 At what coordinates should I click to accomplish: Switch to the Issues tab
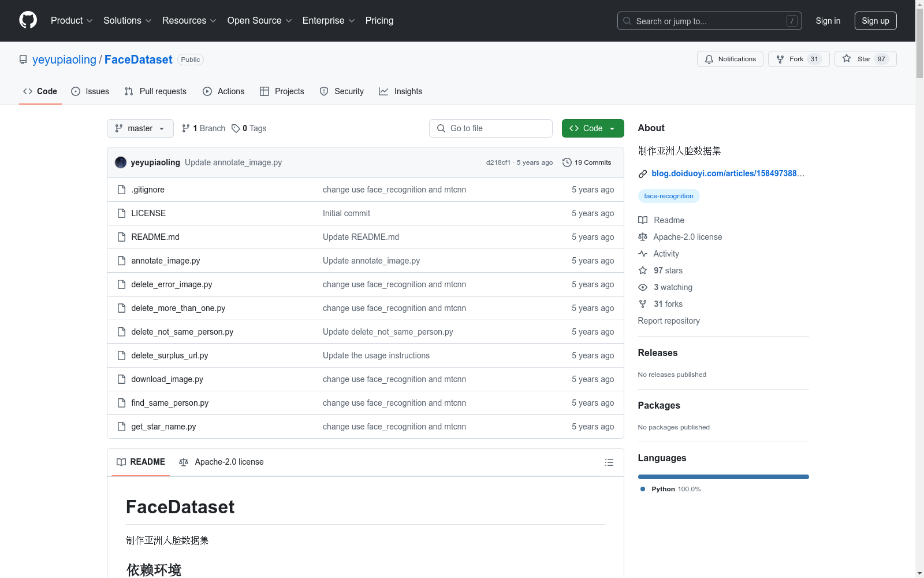[x=90, y=91]
